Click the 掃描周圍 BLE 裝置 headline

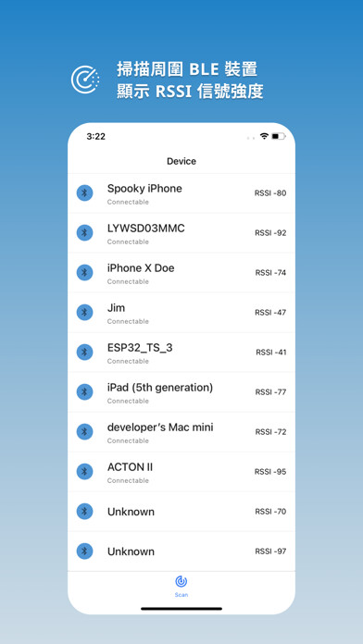coord(187,69)
